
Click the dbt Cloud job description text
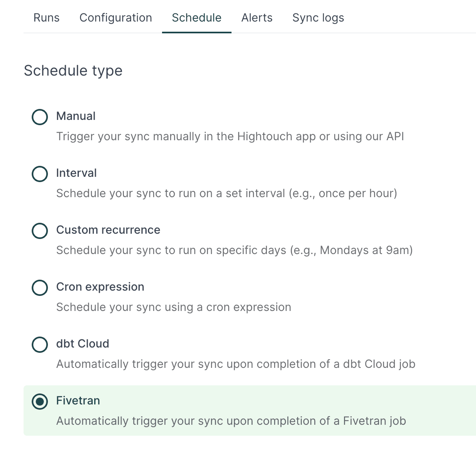point(236,364)
